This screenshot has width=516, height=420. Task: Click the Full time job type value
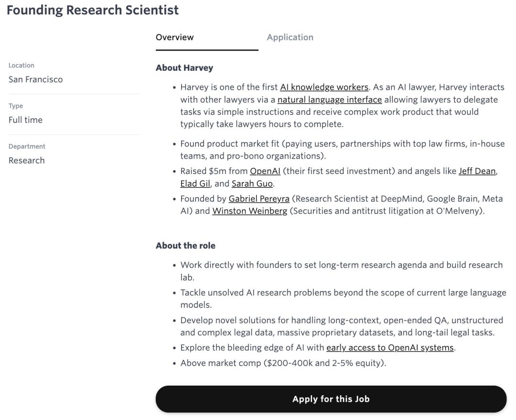(x=25, y=120)
